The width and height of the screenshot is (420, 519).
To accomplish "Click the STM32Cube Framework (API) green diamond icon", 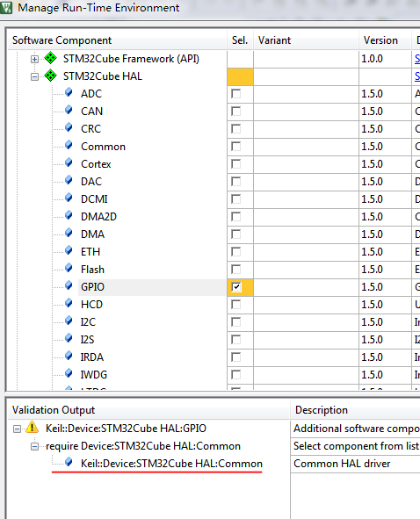I will coord(50,58).
